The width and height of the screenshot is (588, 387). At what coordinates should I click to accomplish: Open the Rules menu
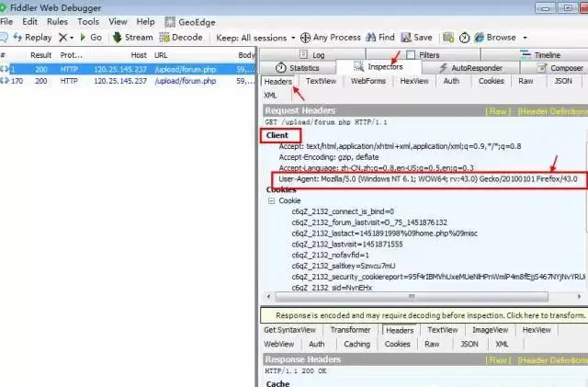(x=57, y=22)
